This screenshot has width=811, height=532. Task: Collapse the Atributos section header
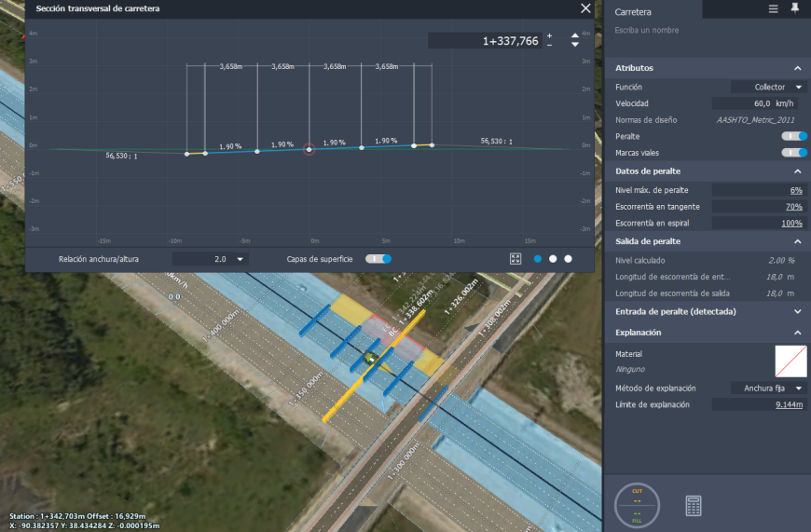pyautogui.click(x=706, y=68)
